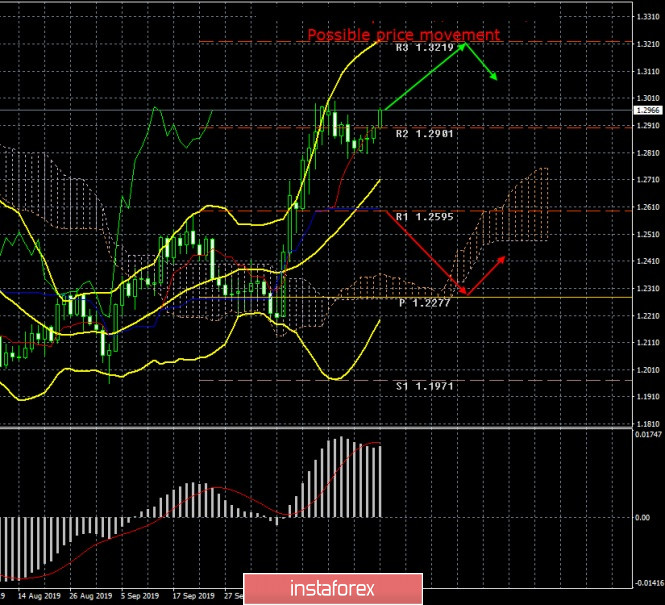Click the MACD zero level 0.00 label
Screen dimensions: 665x605
[643, 518]
